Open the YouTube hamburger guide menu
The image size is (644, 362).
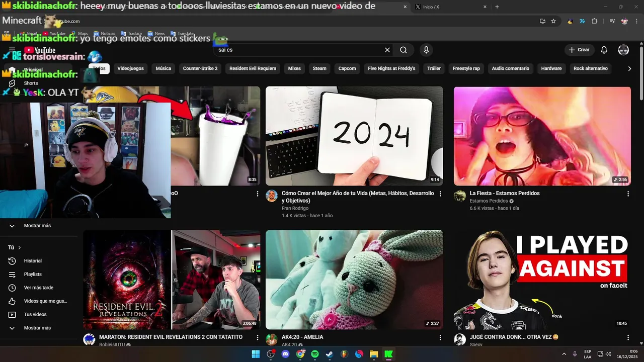pyautogui.click(x=12, y=50)
